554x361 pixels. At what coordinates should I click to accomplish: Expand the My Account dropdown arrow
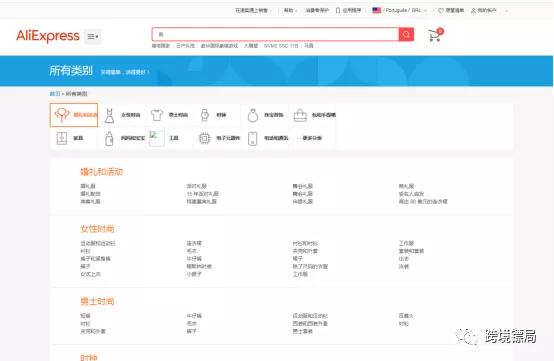506,11
